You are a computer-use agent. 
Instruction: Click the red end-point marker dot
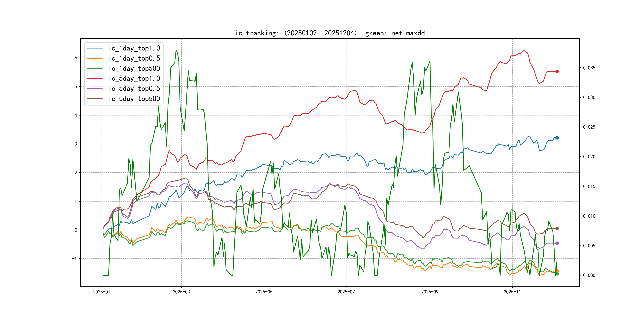557,72
